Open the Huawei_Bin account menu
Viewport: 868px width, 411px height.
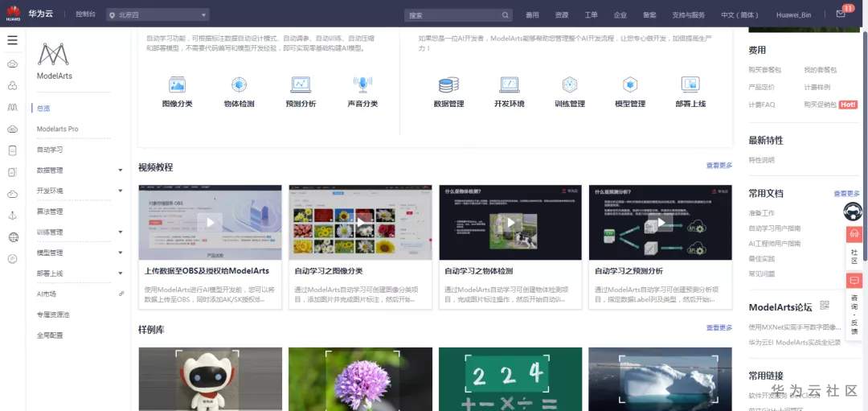[x=793, y=15]
